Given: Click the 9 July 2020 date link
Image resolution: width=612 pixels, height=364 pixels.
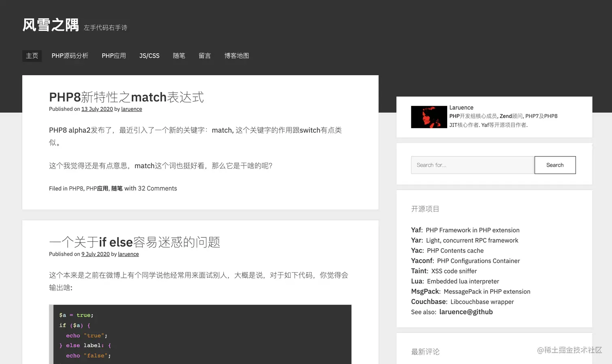Looking at the screenshot, I should [96, 254].
